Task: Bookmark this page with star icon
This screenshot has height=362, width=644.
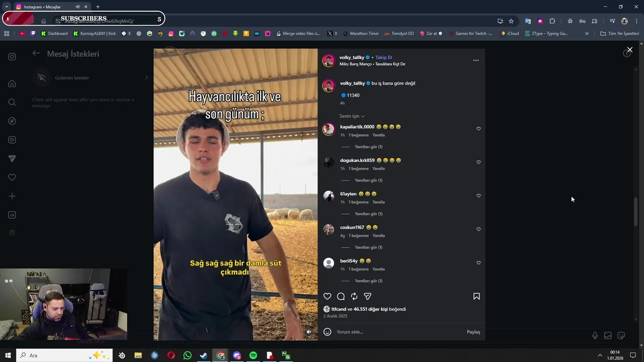Action: [x=511, y=21]
